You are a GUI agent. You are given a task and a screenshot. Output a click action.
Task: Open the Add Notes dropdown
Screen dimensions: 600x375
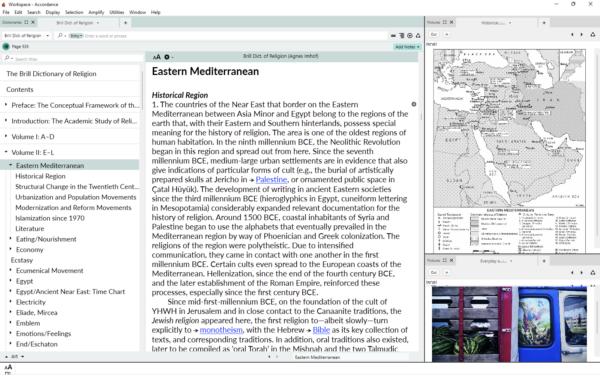tap(407, 47)
